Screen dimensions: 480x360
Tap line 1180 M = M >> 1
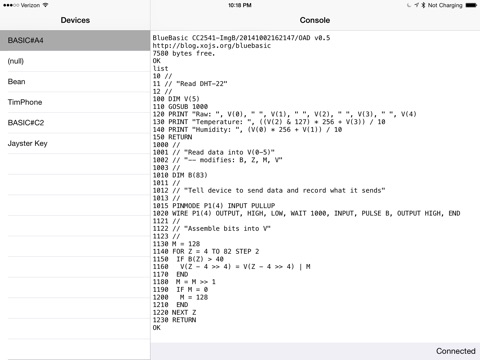184,282
